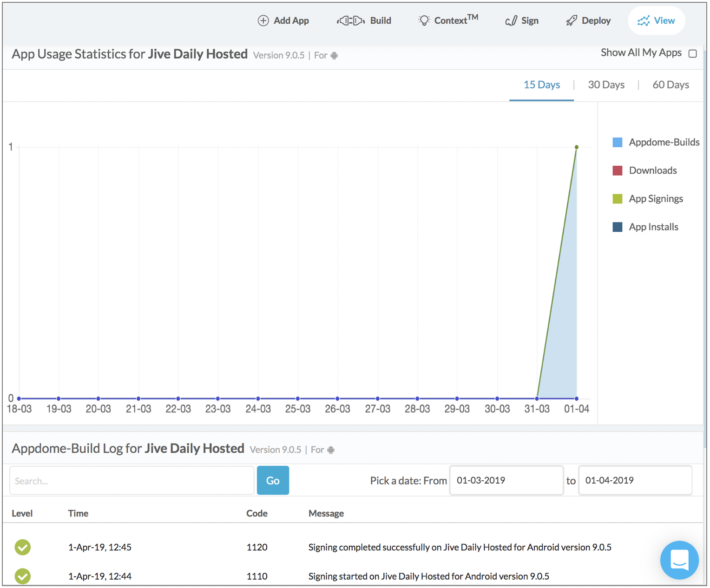The image size is (710, 588).
Task: Switch to 60 Days tab
Action: (671, 85)
